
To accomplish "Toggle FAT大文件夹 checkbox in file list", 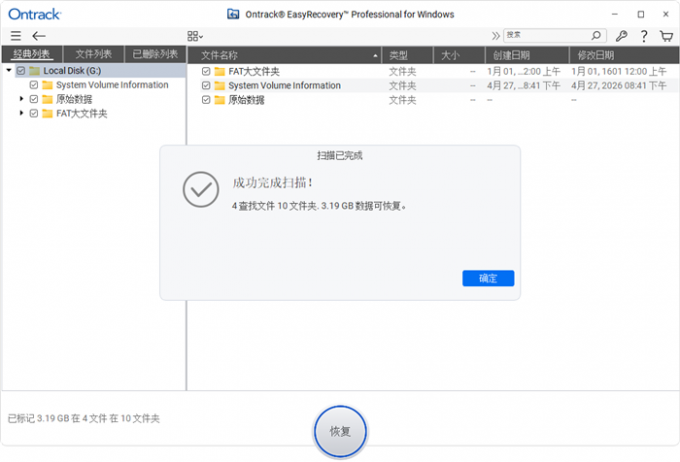I will [206, 71].
